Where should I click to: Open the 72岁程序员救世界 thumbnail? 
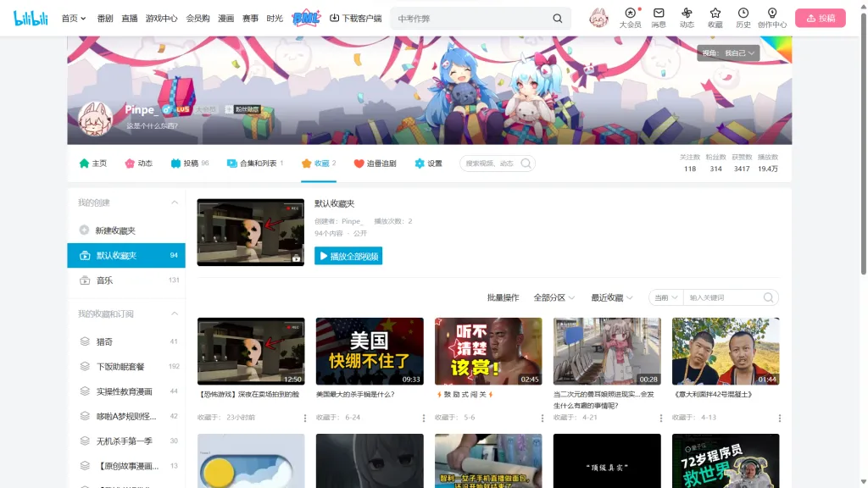(x=726, y=461)
